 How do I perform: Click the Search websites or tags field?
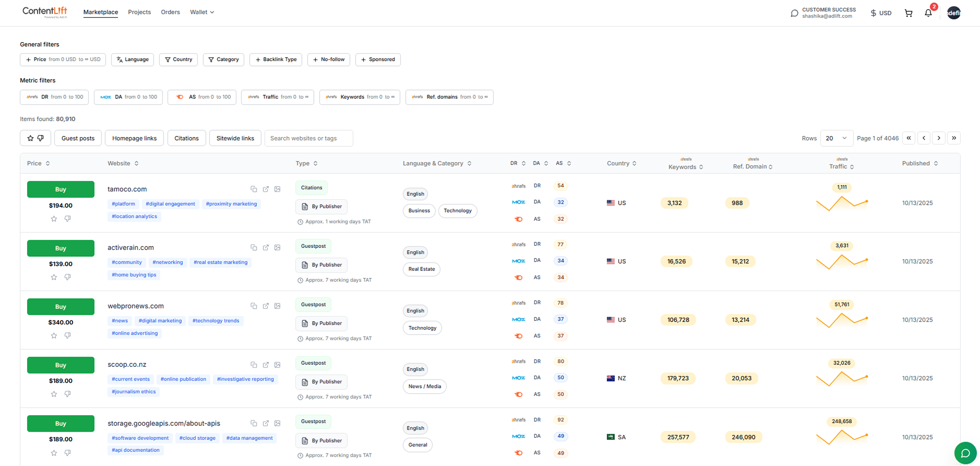tap(309, 138)
